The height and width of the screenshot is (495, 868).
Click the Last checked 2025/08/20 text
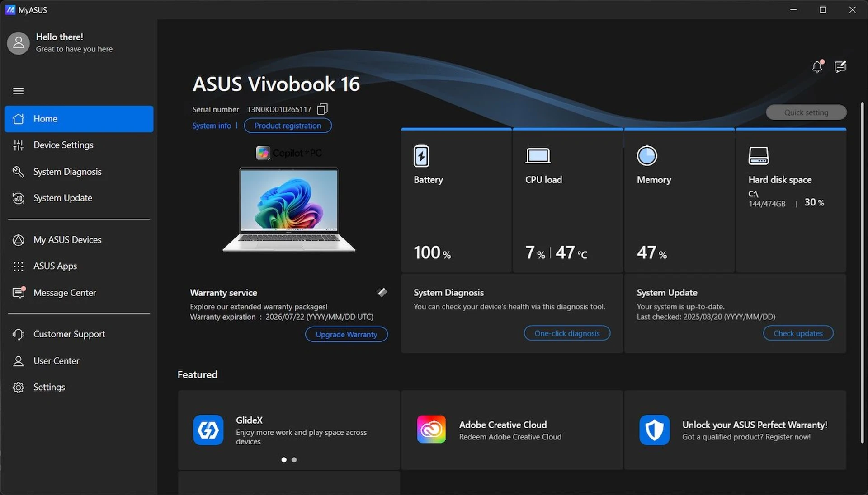706,317
